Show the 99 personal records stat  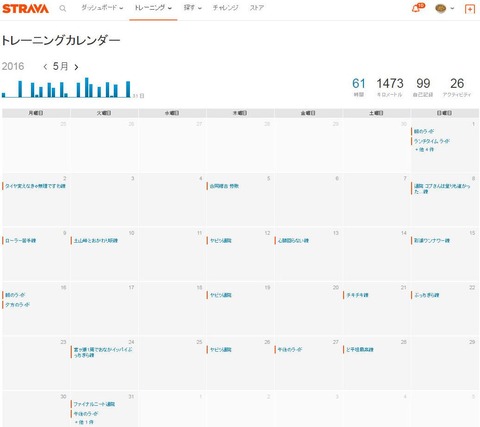click(423, 87)
